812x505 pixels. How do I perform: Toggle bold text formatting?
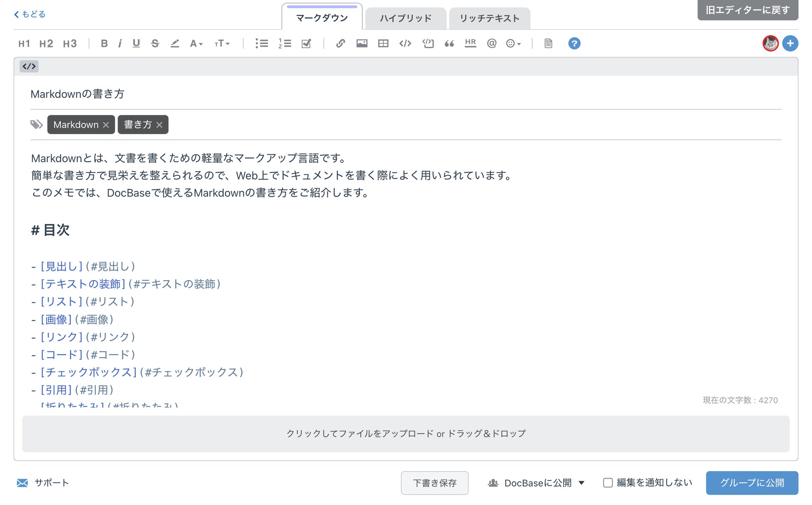point(104,43)
